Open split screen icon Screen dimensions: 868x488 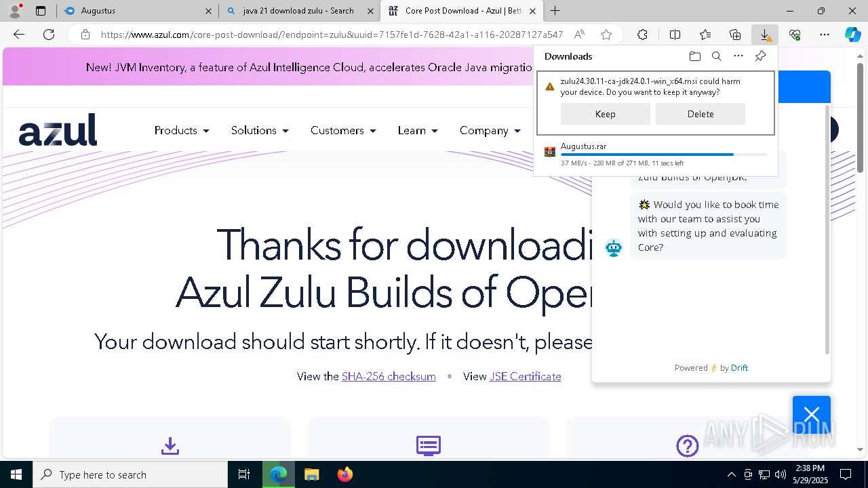pyautogui.click(x=675, y=35)
